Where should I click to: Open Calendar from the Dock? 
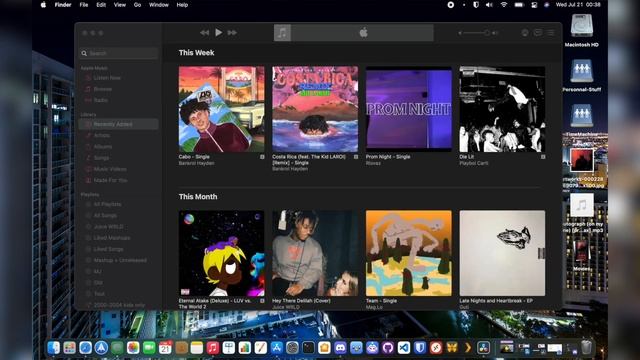[x=165, y=348]
